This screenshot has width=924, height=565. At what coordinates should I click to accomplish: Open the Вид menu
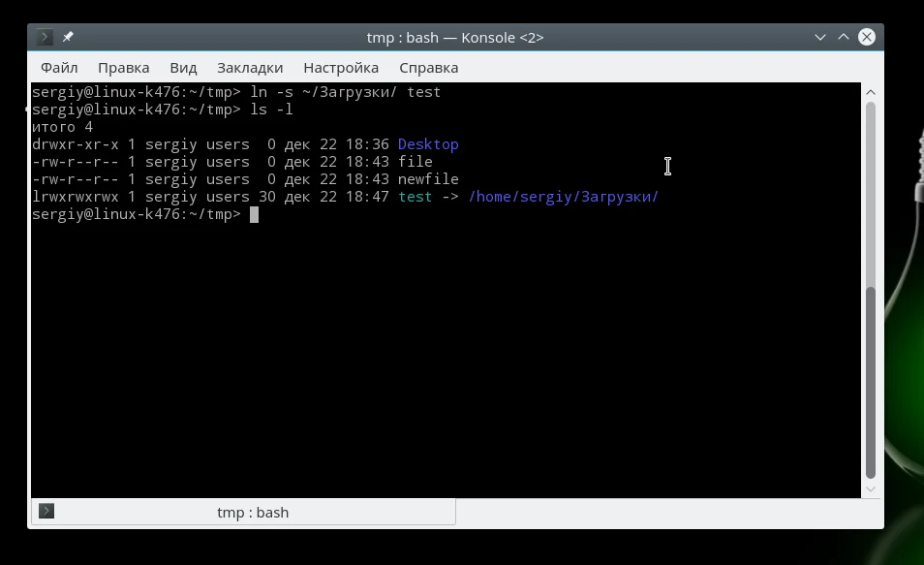click(183, 68)
